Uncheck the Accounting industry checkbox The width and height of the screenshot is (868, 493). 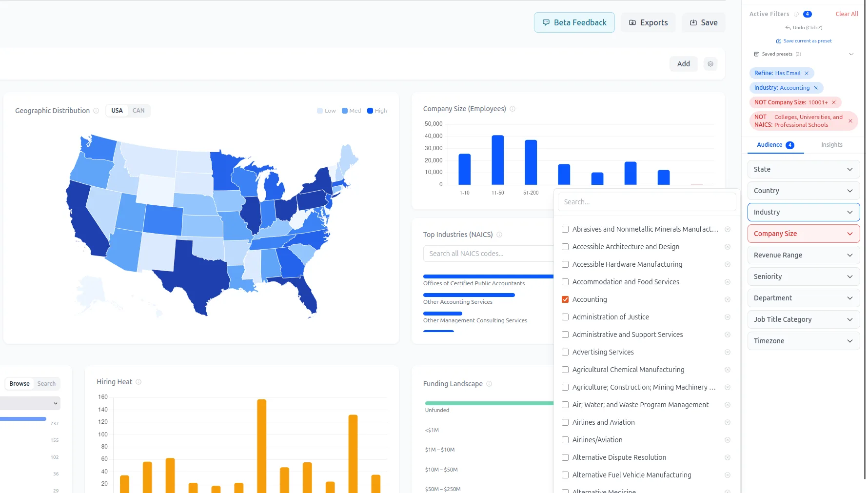point(565,299)
